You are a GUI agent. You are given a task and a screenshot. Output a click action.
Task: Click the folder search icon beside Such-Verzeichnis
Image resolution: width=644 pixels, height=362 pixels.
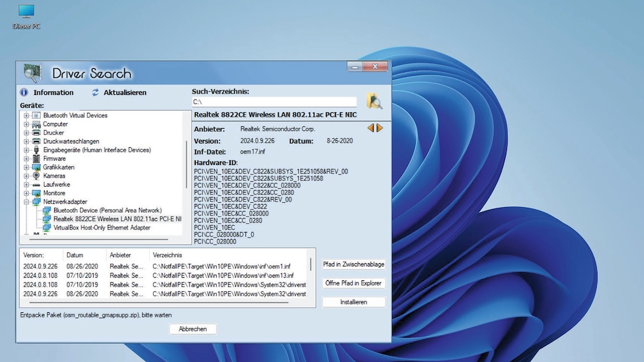374,101
